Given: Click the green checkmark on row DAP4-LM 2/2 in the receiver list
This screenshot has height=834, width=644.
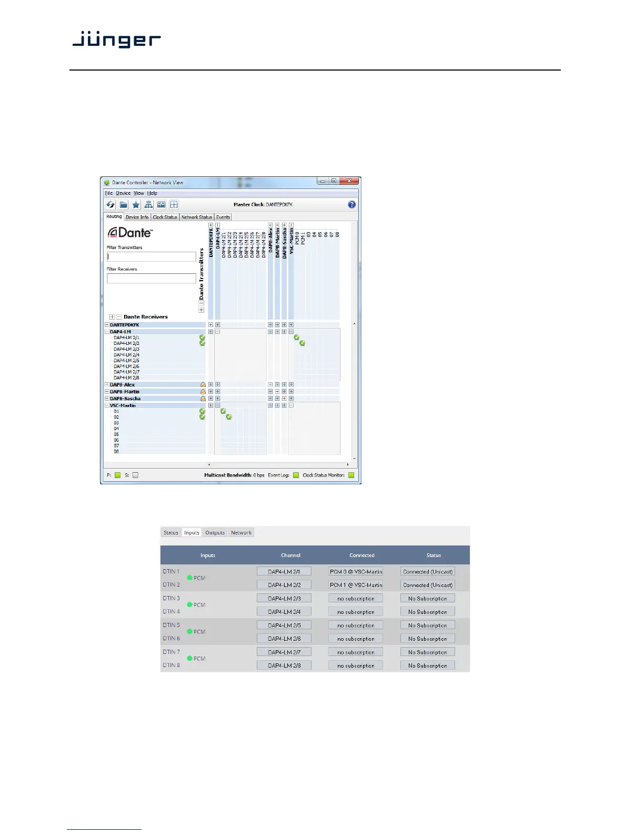Looking at the screenshot, I should pos(202,343).
